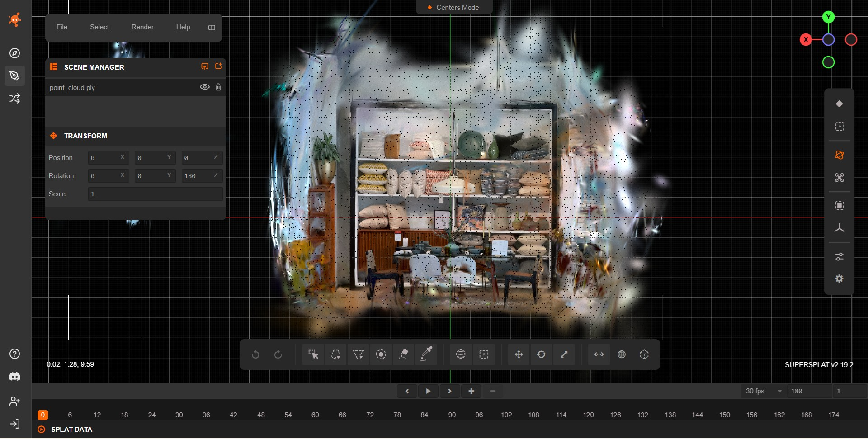Select the sphere selection tool
Image resolution: width=868 pixels, height=439 pixels.
coord(461,355)
